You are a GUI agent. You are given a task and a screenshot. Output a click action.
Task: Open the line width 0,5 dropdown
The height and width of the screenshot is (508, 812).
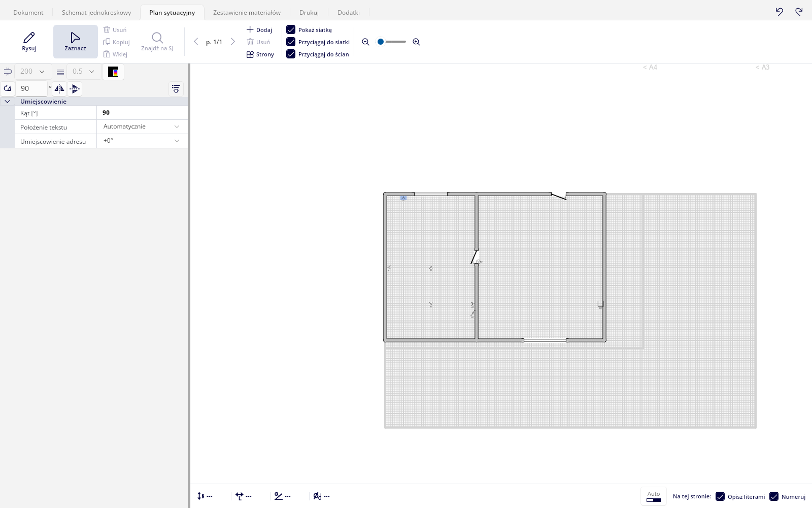83,72
